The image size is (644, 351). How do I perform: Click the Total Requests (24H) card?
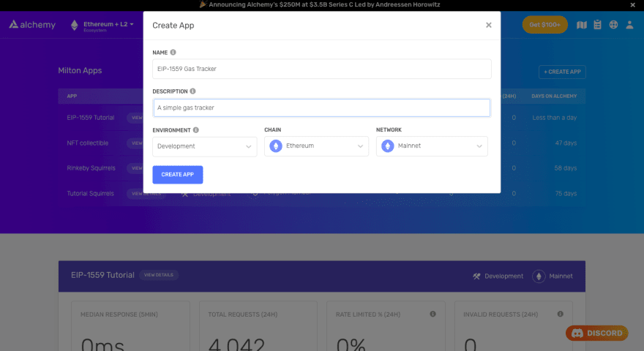coord(258,326)
